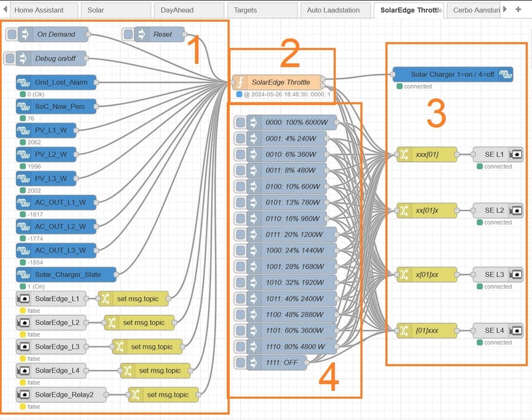Click the '76' value under SoC_Now_Perc
The height and width of the screenshot is (420, 532).
31,118
